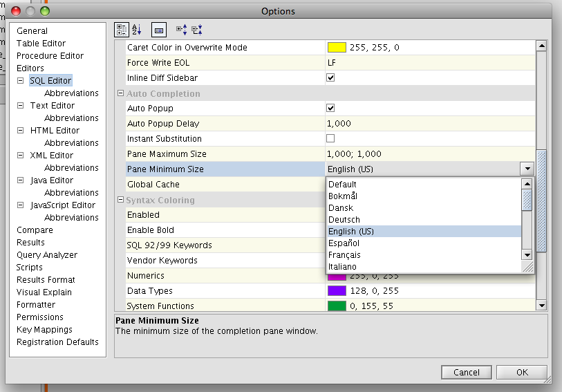The height and width of the screenshot is (392, 562).
Task: Choose Italiano in language list
Action: pyautogui.click(x=424, y=267)
